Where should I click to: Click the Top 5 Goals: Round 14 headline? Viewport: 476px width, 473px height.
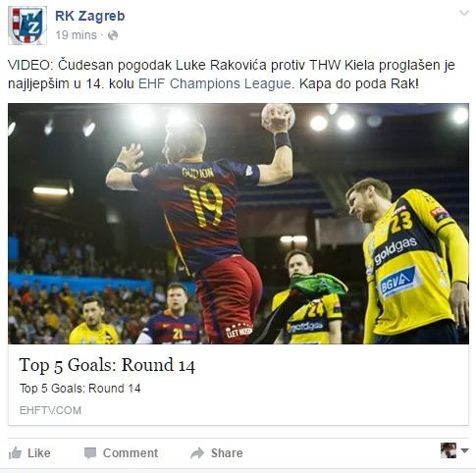[107, 365]
